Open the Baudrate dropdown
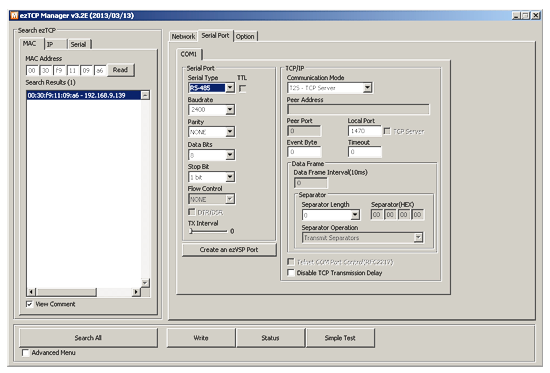 click(x=230, y=110)
